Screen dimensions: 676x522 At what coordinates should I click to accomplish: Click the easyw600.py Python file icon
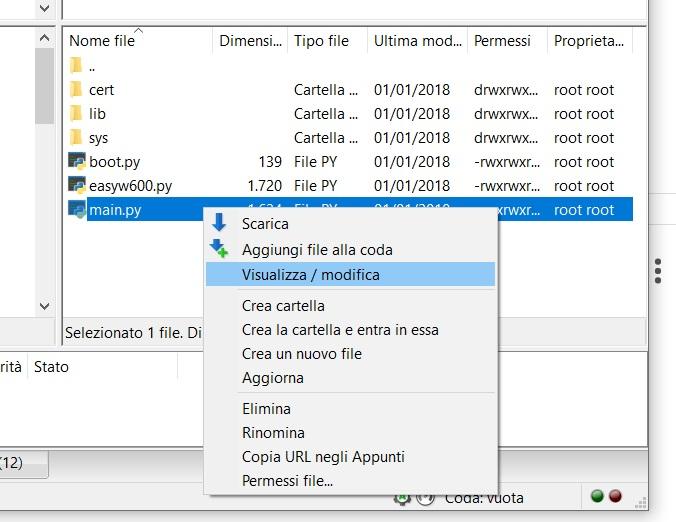[77, 185]
